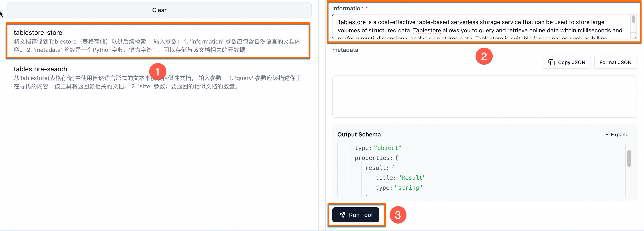Click the Clear button

(x=159, y=10)
